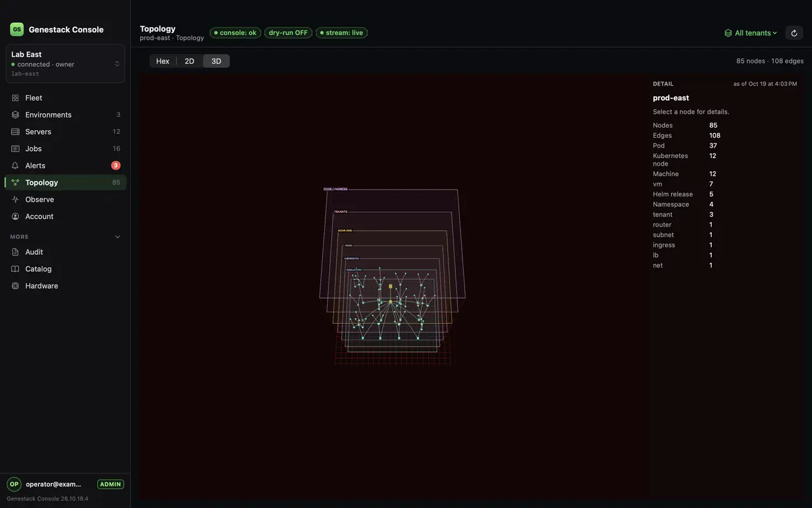Go to the Fleet page

pos(65,98)
